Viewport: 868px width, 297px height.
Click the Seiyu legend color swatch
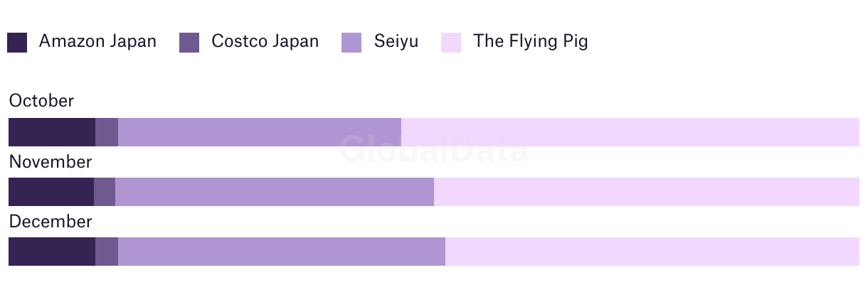click(x=351, y=43)
